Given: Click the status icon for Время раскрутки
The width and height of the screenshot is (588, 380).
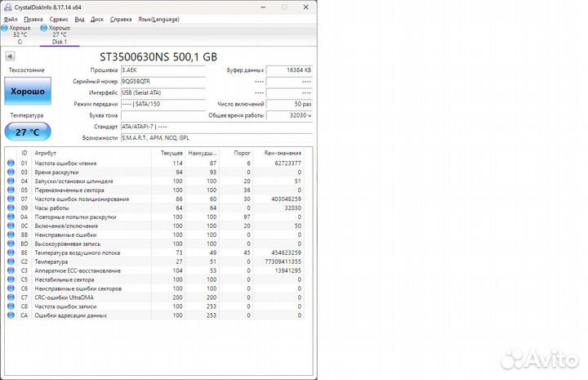Looking at the screenshot, I should coord(11,172).
